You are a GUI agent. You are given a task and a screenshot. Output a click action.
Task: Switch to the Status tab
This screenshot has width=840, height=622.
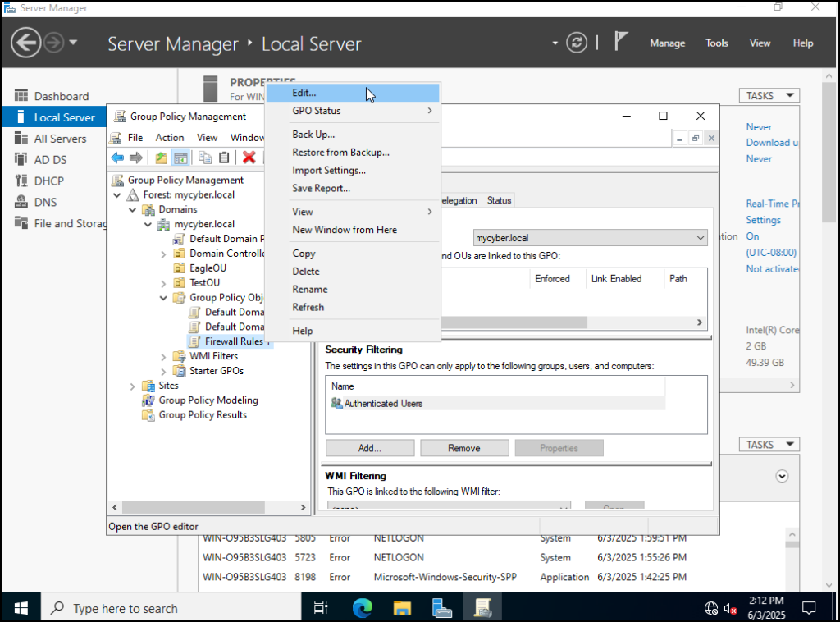[x=499, y=200]
